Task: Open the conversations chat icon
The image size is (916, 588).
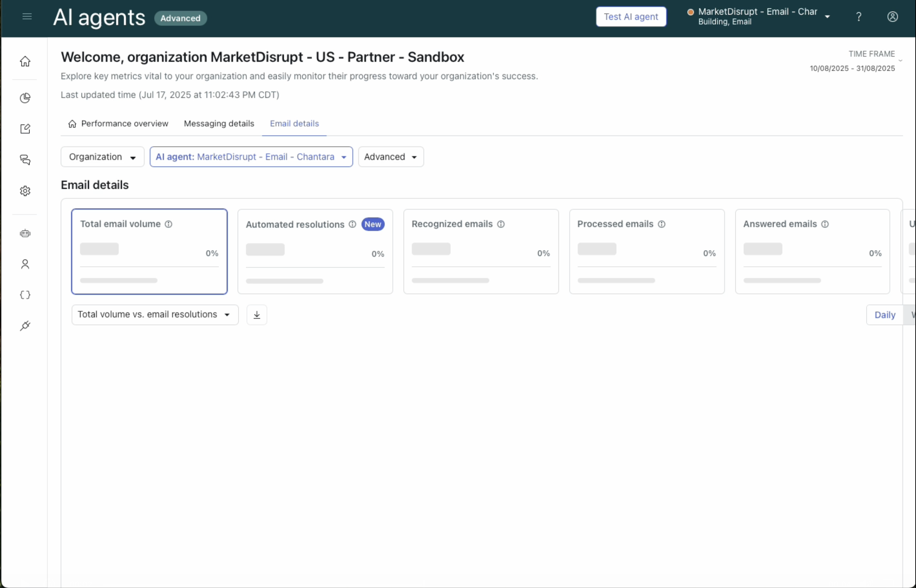Action: (25, 160)
